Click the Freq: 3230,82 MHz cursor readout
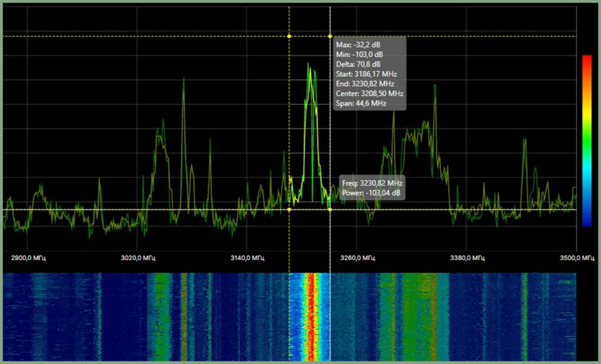This screenshot has height=364, width=601. click(x=372, y=182)
